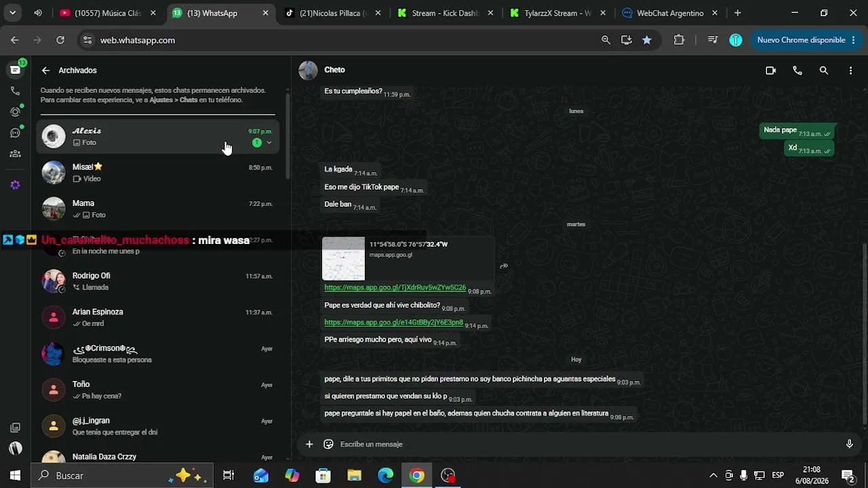Open the Toño chat
This screenshot has width=868, height=488.
(158, 390)
